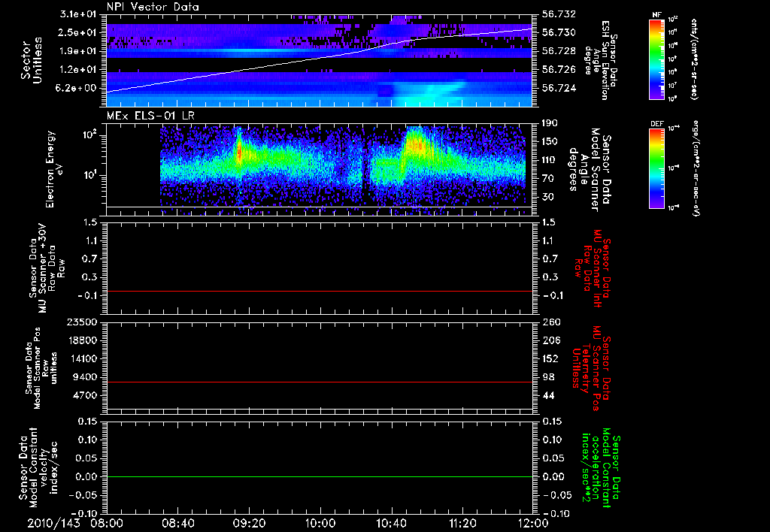The height and width of the screenshot is (532, 770).
Task: Click the "3.1e+01" sector tick value
Action: click(78, 14)
